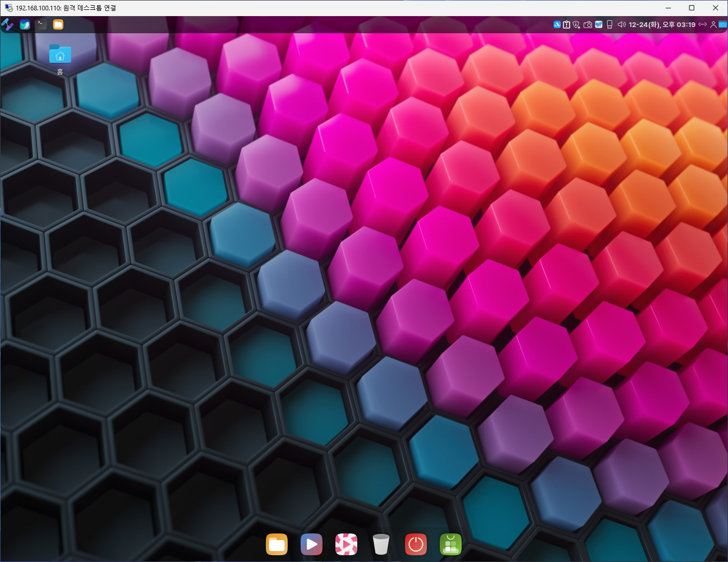Click the blue-green square book icon in the tray

(x=599, y=24)
